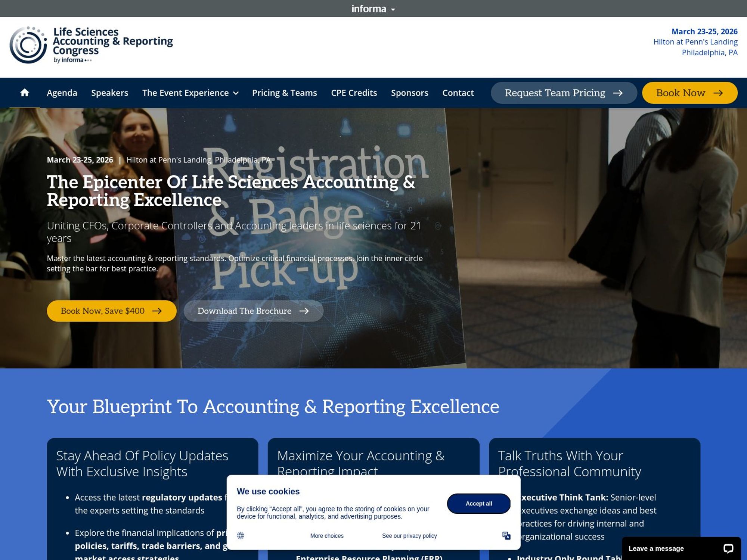Click the Contact navigation link
Image resolution: width=747 pixels, height=560 pixels.
pos(458,93)
